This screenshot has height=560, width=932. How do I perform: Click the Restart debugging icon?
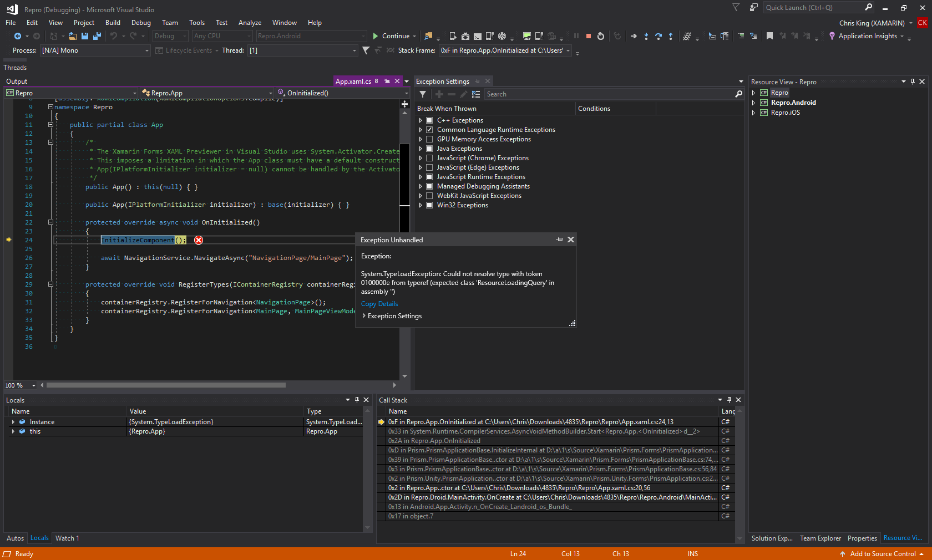point(601,36)
